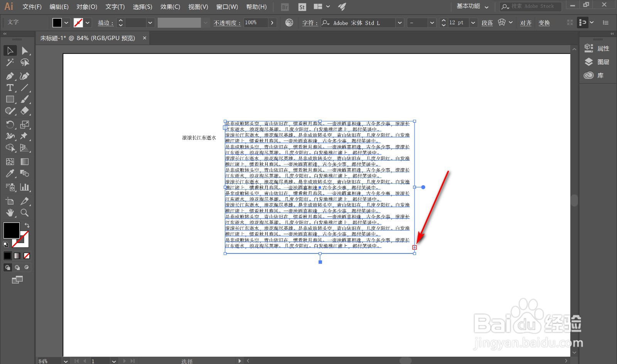The image size is (617, 364).
Task: Select the Puppet Warp pin tool
Action: [25, 136]
